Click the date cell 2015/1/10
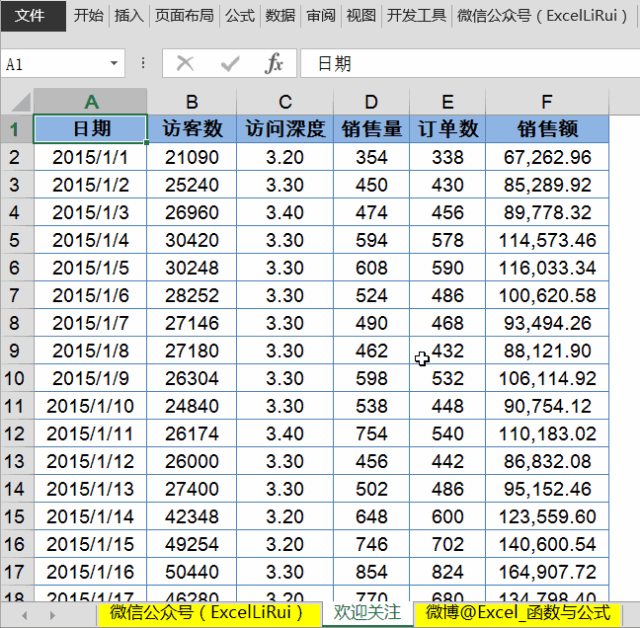Screen dimensions: 640x628 coord(90,406)
